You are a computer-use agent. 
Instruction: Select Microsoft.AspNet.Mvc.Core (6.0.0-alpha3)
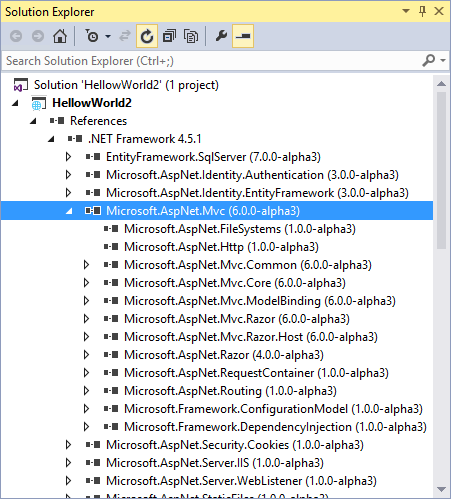click(x=235, y=283)
